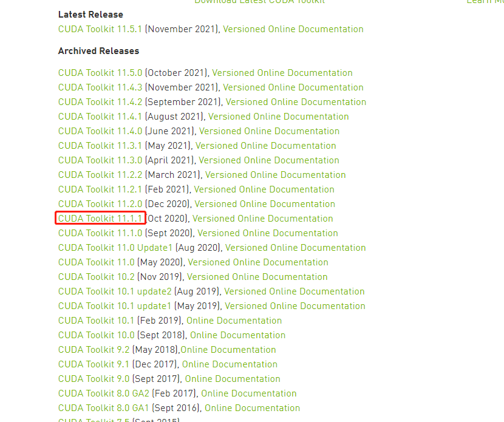Open Online Documentation for CUDA 10.0
This screenshot has width=504, height=422.
click(x=238, y=335)
